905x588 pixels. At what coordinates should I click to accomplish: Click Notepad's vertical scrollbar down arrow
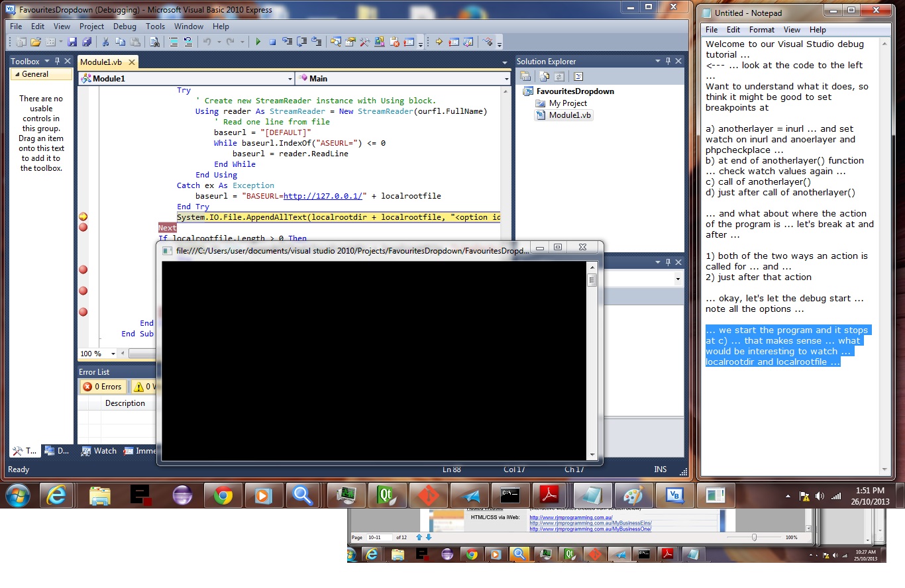884,469
